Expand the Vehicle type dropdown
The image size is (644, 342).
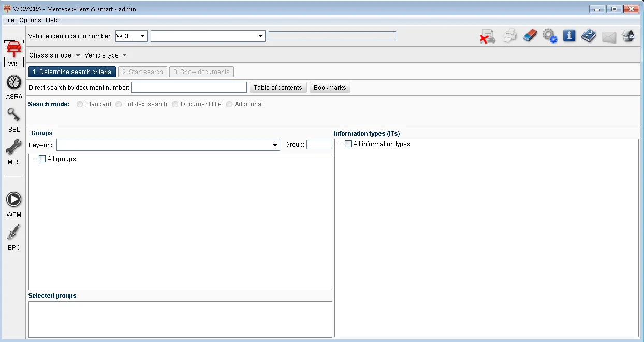106,55
